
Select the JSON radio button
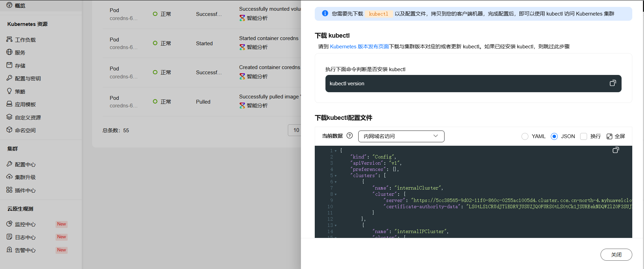tap(554, 136)
